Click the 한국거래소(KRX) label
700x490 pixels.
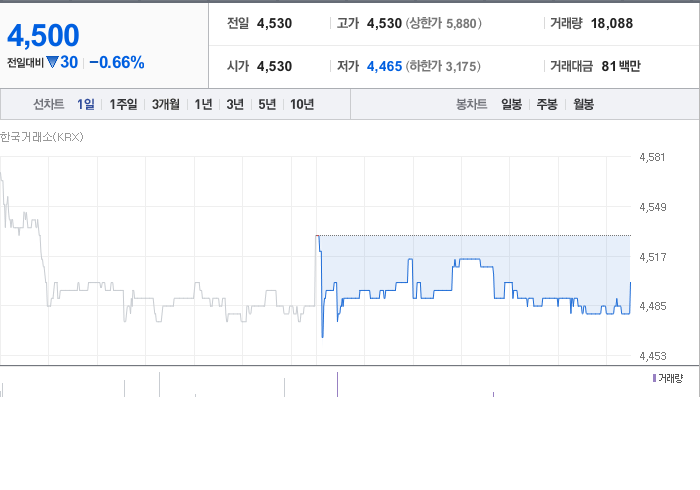[x=42, y=137]
